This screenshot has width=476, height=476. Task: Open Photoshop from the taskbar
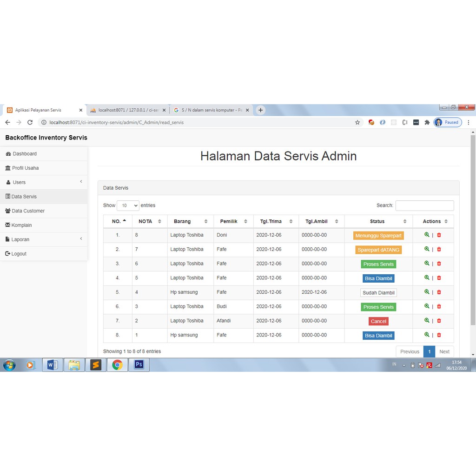(138, 365)
